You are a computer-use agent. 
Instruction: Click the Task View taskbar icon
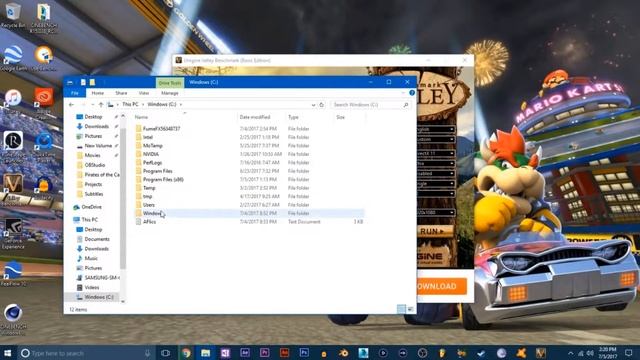click(x=165, y=353)
